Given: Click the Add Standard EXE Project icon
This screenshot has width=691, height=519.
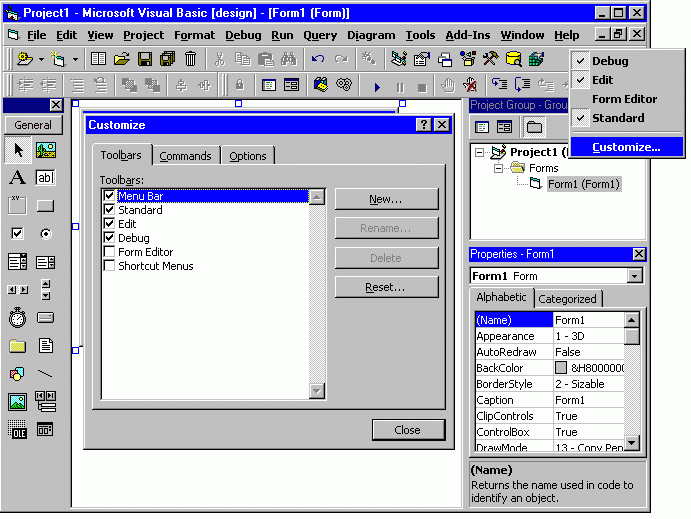Looking at the screenshot, I should 24,59.
